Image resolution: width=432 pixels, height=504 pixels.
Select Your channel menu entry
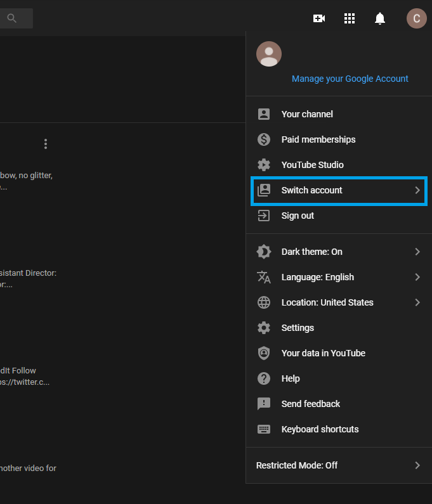pyautogui.click(x=339, y=114)
